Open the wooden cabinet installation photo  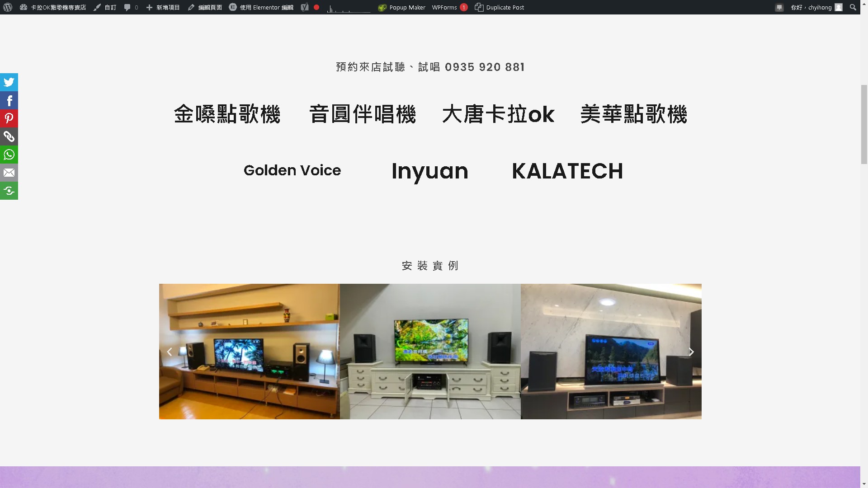(x=250, y=352)
